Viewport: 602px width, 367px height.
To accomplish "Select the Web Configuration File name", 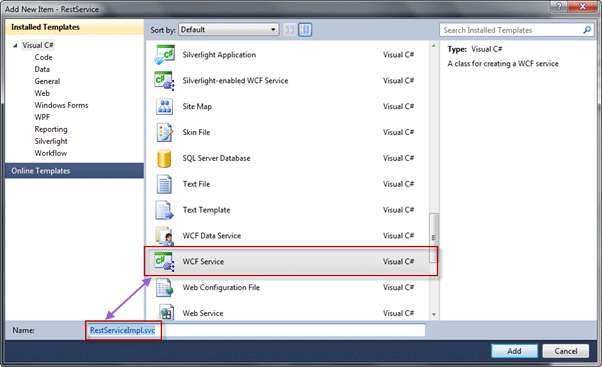I will click(x=221, y=288).
